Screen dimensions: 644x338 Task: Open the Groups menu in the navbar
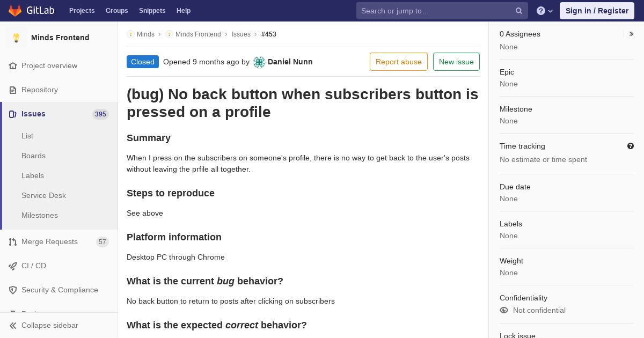(x=117, y=11)
